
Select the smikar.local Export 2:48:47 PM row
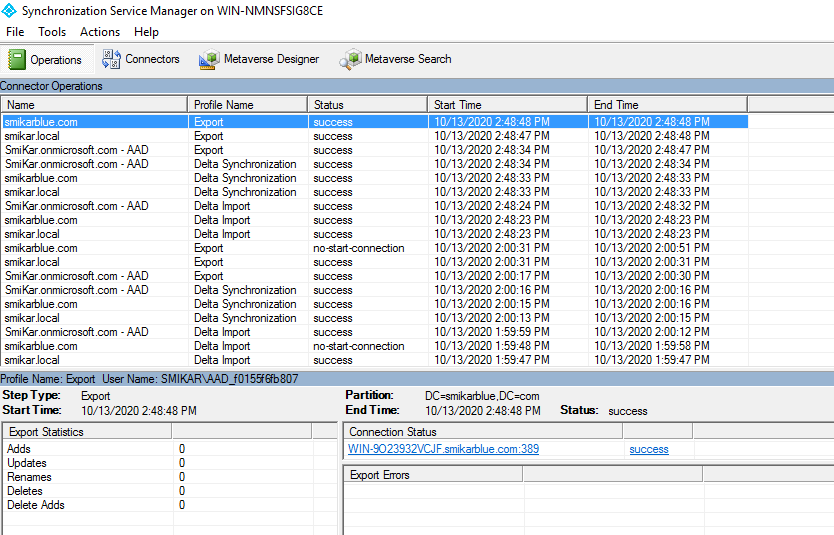[375, 136]
